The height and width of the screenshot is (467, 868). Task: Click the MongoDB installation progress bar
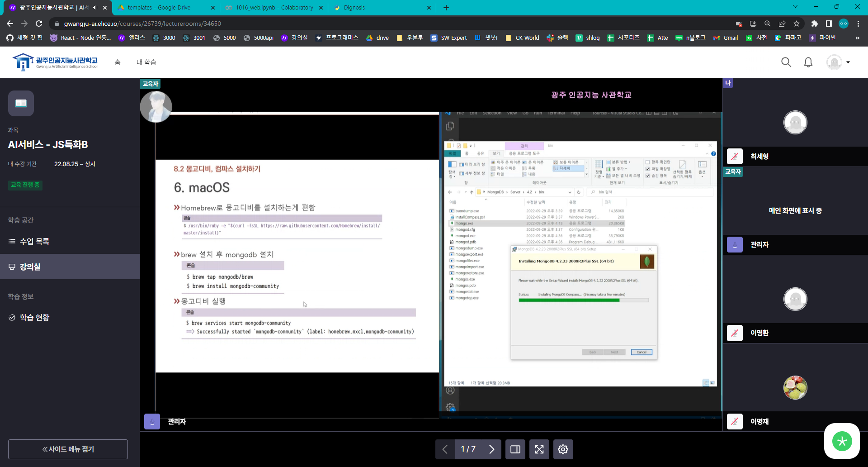pos(584,300)
